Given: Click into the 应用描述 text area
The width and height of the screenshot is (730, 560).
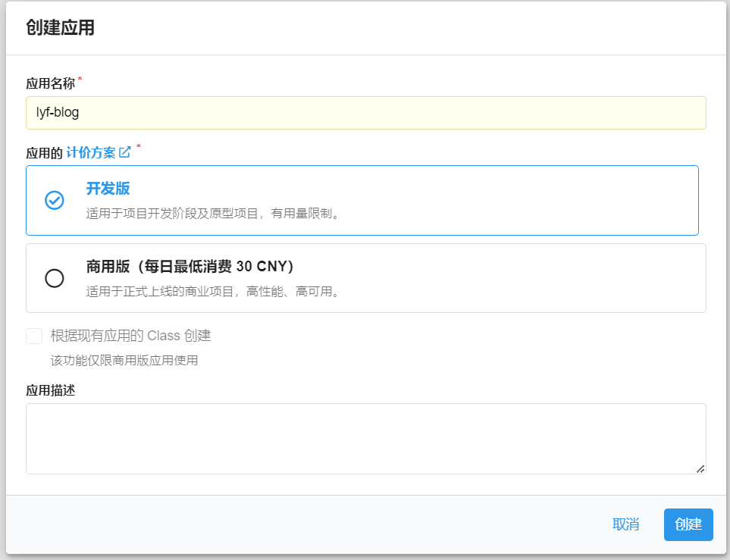Looking at the screenshot, I should pyautogui.click(x=366, y=439).
